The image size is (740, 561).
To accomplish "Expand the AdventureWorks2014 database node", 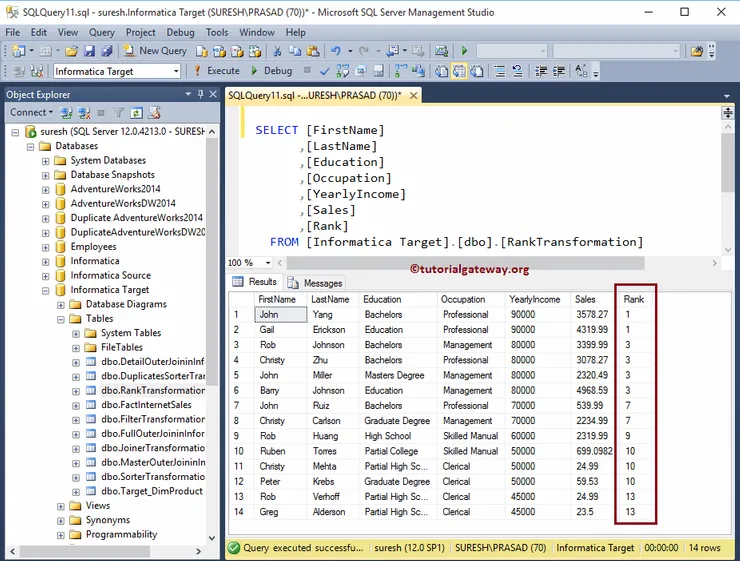I will pos(45,190).
